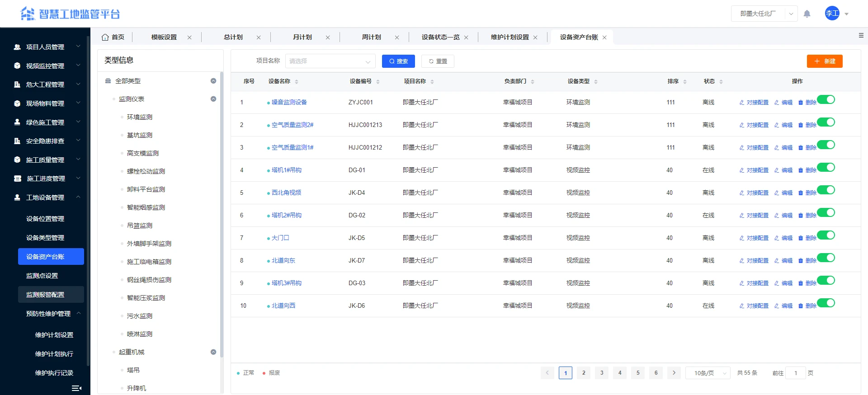Toggle switch for 塔机1#吊钩 row
This screenshot has width=868, height=395.
[x=826, y=167]
